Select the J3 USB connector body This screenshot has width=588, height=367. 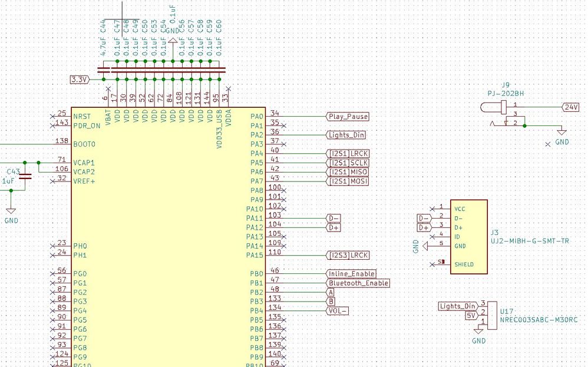[x=469, y=237]
